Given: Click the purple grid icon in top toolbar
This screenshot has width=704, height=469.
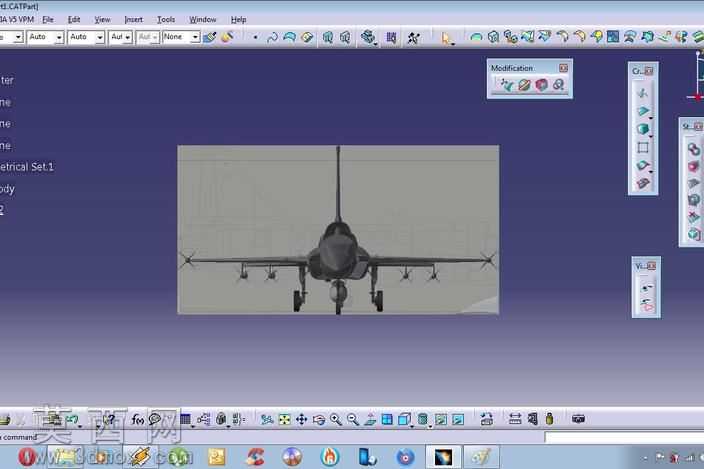Looking at the screenshot, I should [392, 38].
